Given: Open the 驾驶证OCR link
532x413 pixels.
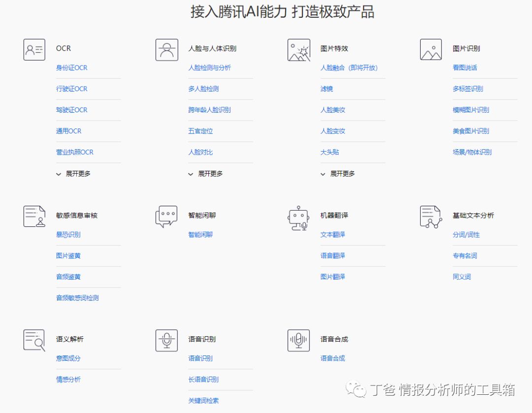Looking at the screenshot, I should [71, 110].
